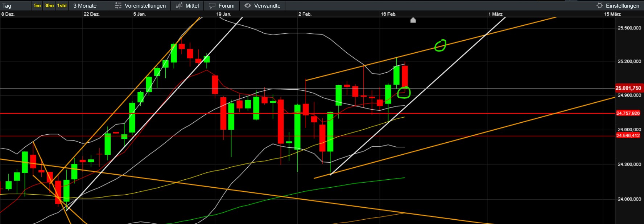Click the 24.300,000 price axis label

pos(629,164)
